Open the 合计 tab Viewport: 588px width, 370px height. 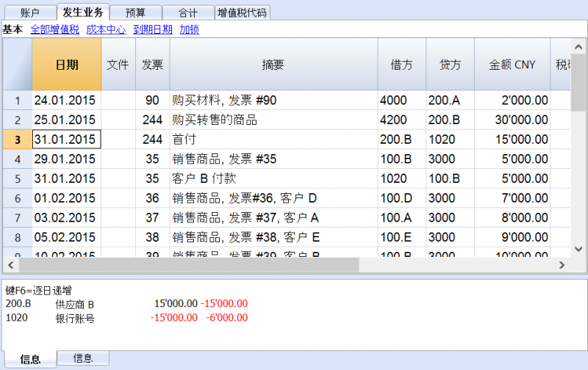(188, 13)
